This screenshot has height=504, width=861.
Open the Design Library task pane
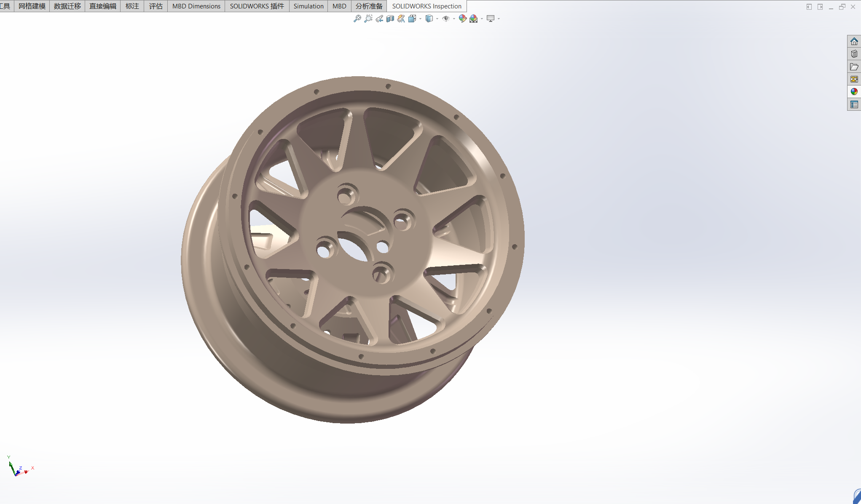coord(854,54)
